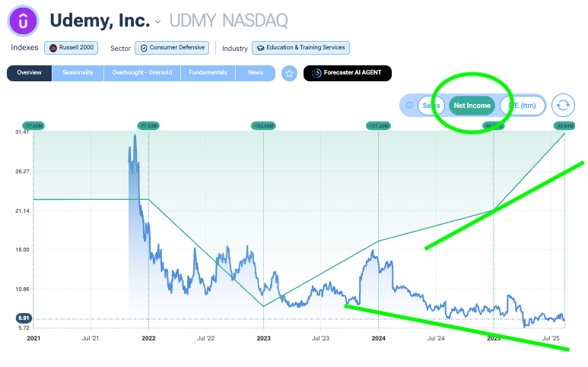Launch the Forecaster AI AGENT
Viewport: 588px width, 367px height.
pyautogui.click(x=348, y=73)
